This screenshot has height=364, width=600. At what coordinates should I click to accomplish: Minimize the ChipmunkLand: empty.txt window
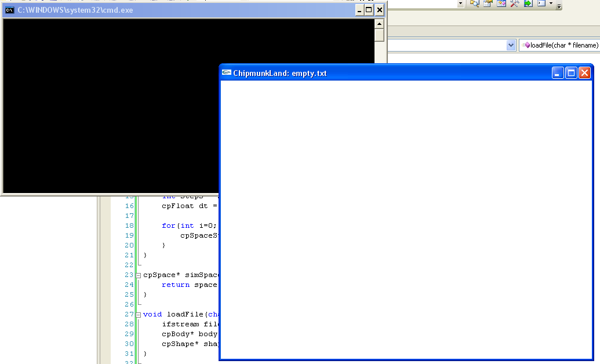(558, 72)
